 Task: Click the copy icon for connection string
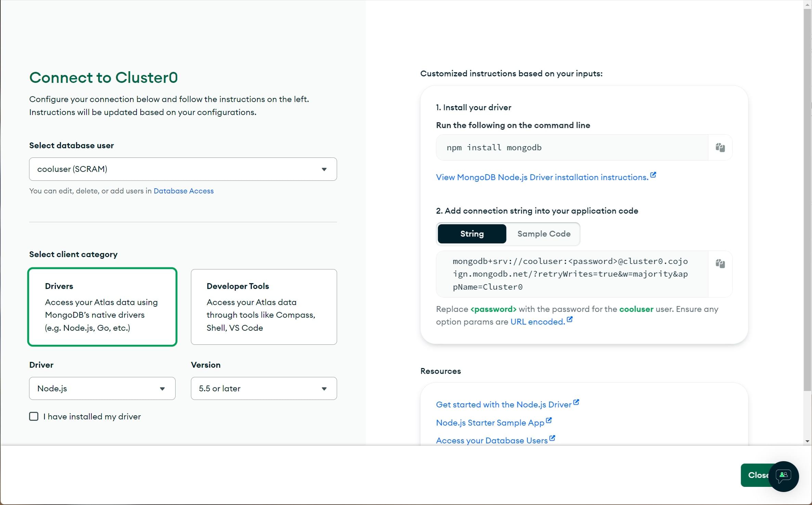(x=720, y=264)
